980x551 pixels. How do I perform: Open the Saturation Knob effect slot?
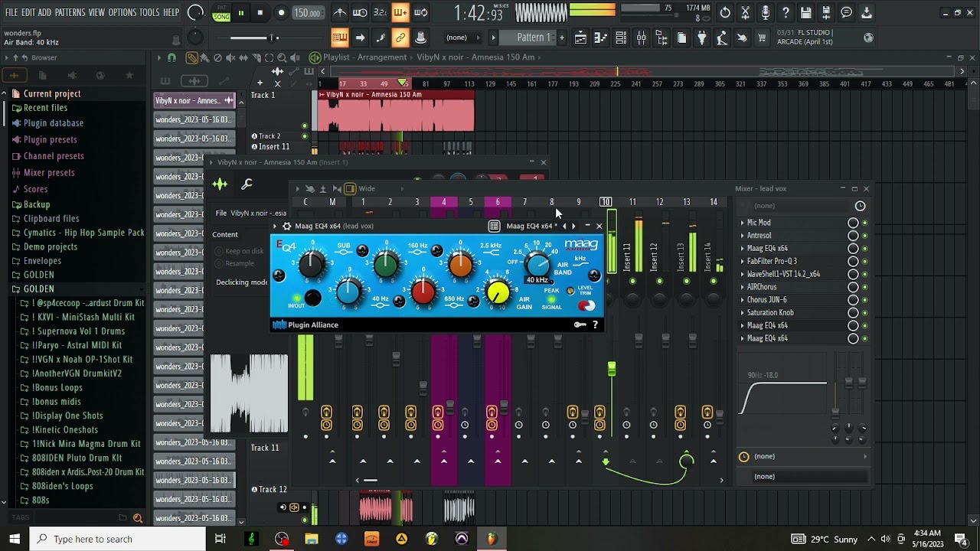770,312
